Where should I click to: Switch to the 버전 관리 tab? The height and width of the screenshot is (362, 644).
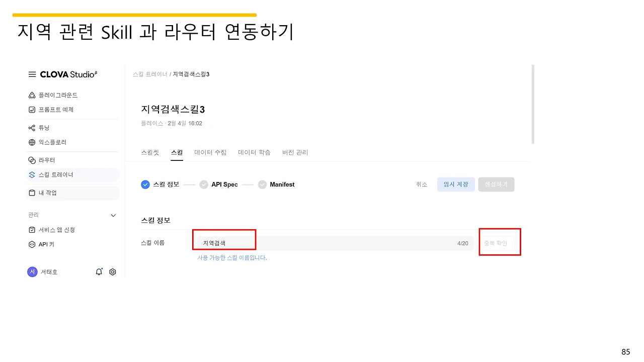[x=295, y=152]
